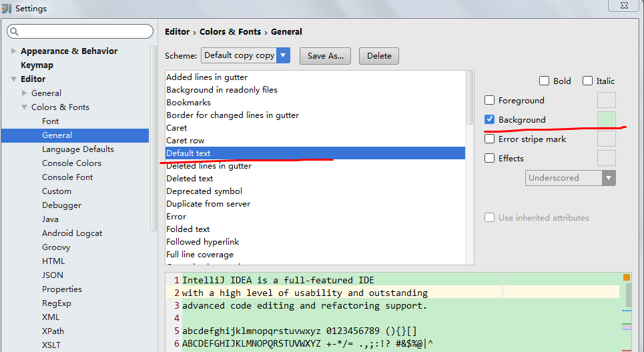This screenshot has width=644, height=352.
Task: Select HTML in settings tree
Action: [53, 261]
